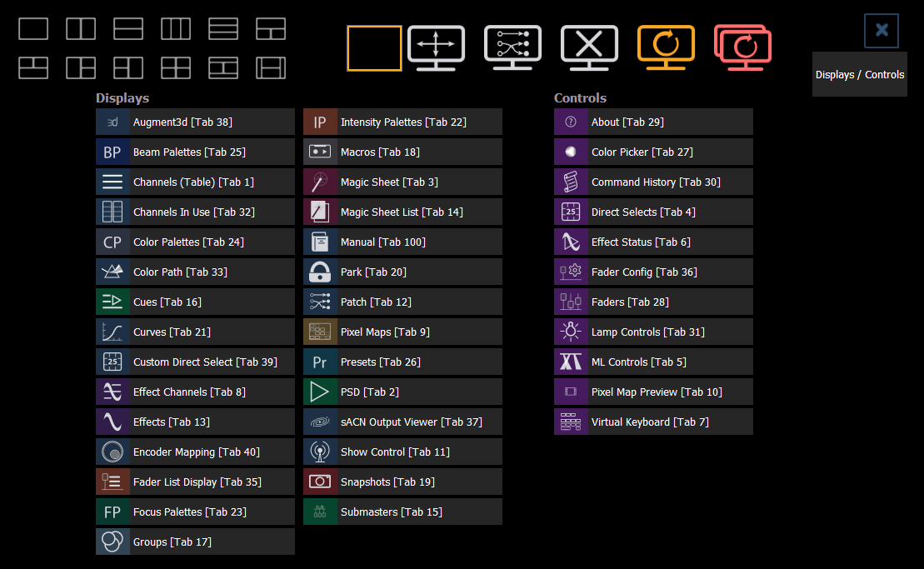The width and height of the screenshot is (924, 569).
Task: Pick the four-quadrant grid layout
Action: 175,67
